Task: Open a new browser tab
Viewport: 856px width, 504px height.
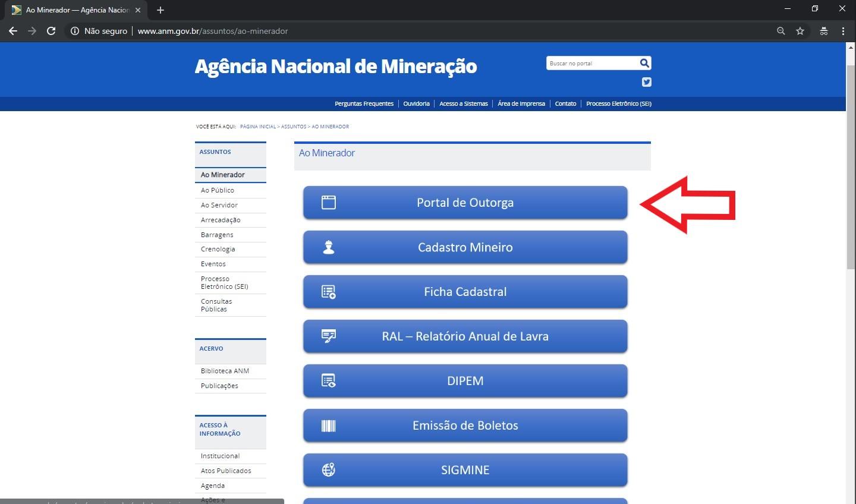Action: pos(160,10)
